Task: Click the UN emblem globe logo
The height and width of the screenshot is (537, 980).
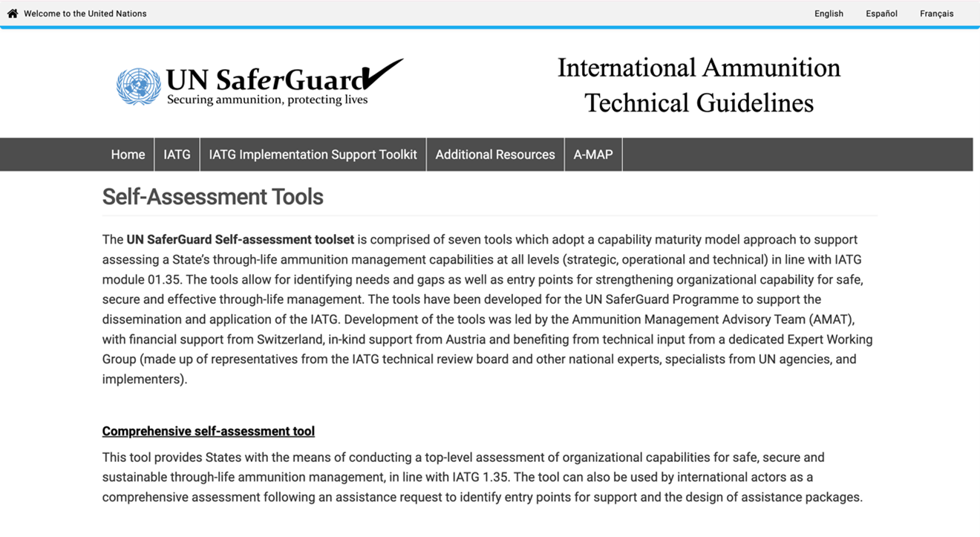Action: click(x=138, y=86)
